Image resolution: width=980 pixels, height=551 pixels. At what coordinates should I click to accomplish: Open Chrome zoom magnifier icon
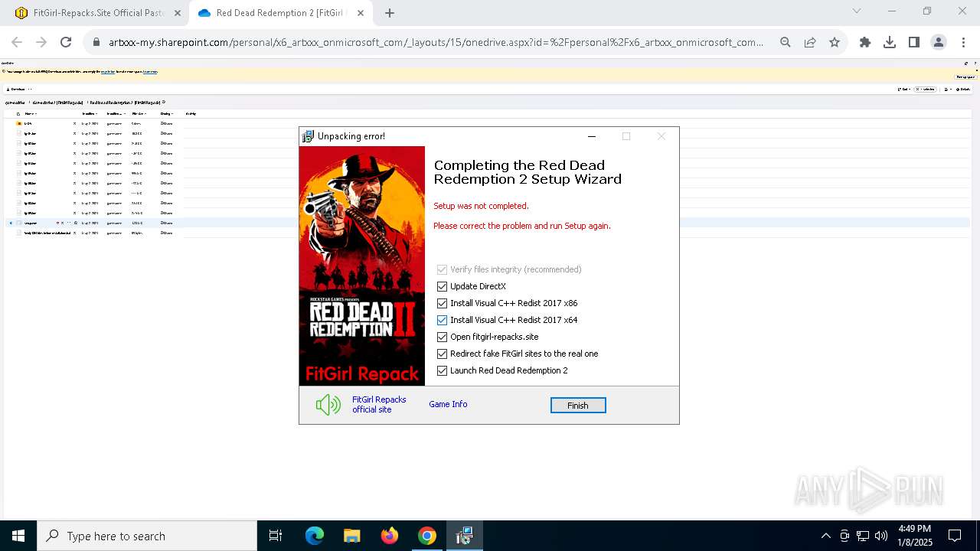pos(786,43)
